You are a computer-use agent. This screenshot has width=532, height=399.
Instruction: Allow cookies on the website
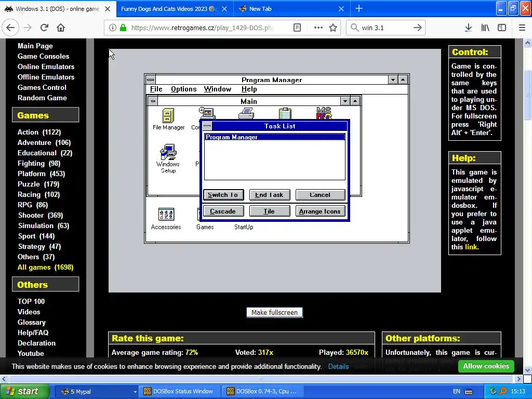click(486, 366)
